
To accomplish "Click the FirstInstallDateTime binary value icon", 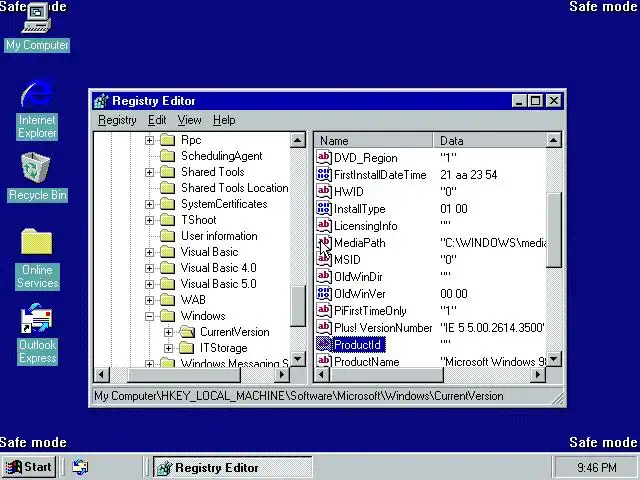I will [324, 175].
